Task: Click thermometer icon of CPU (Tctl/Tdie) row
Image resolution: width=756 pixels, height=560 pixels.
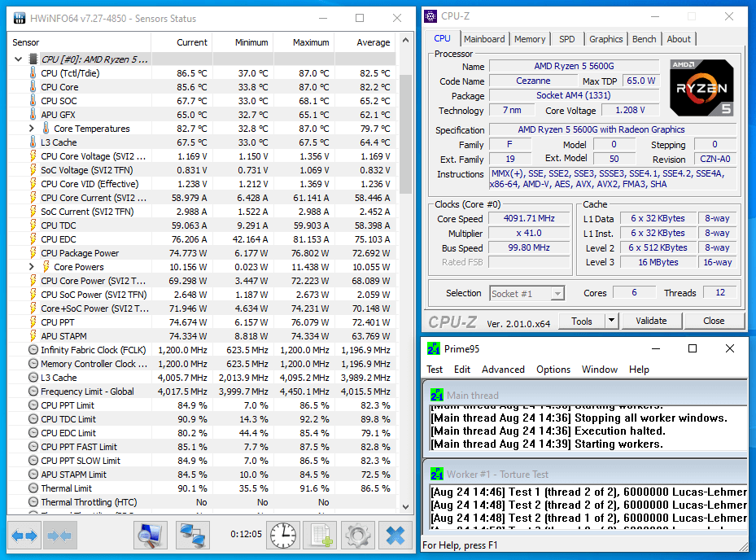Action: click(33, 73)
